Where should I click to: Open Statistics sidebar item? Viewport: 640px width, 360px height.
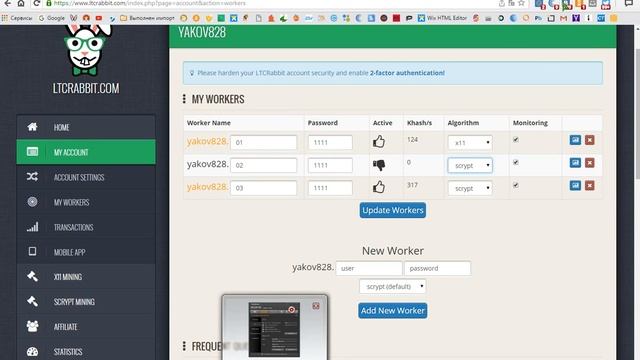(x=86, y=351)
